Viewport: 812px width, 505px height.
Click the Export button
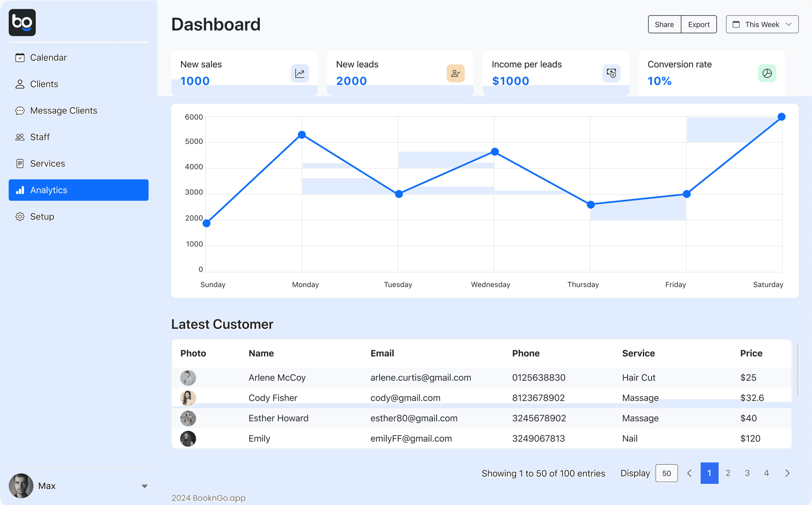tap(699, 24)
